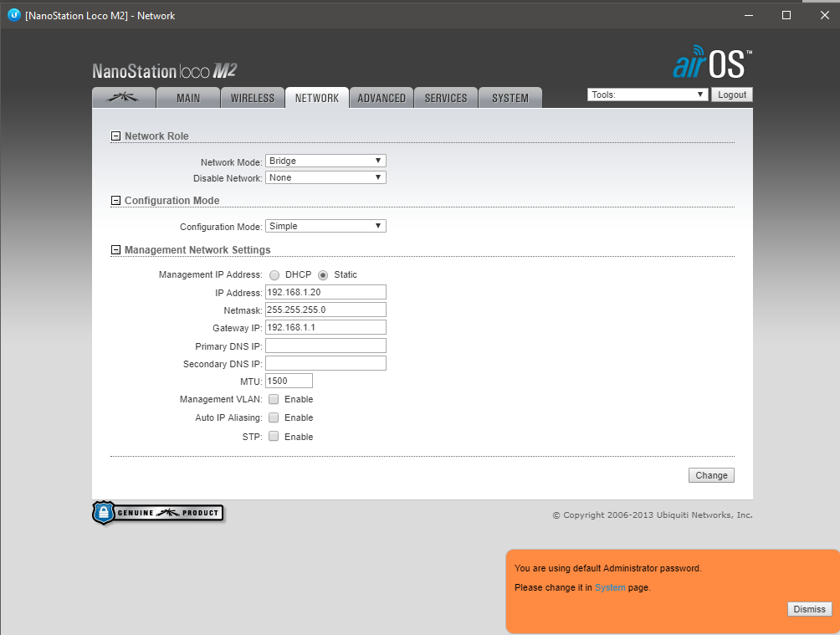Screen dimensions: 840x635
Task: Click the Primary DNS IP field
Action: click(325, 346)
